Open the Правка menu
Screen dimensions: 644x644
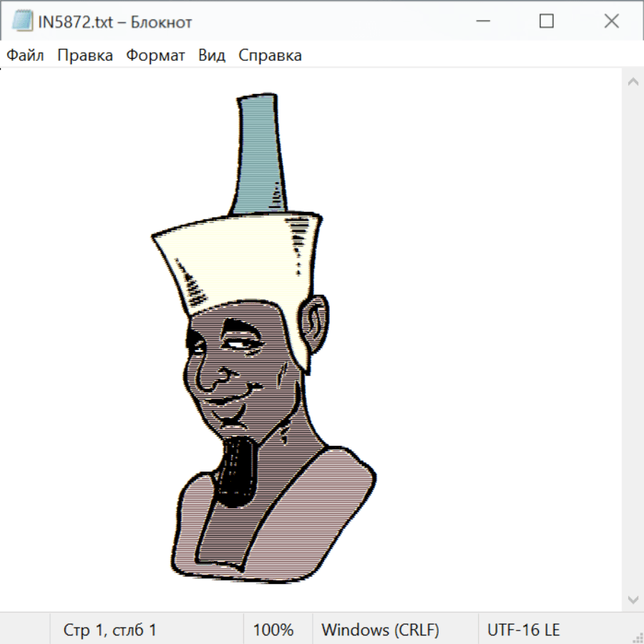point(85,55)
